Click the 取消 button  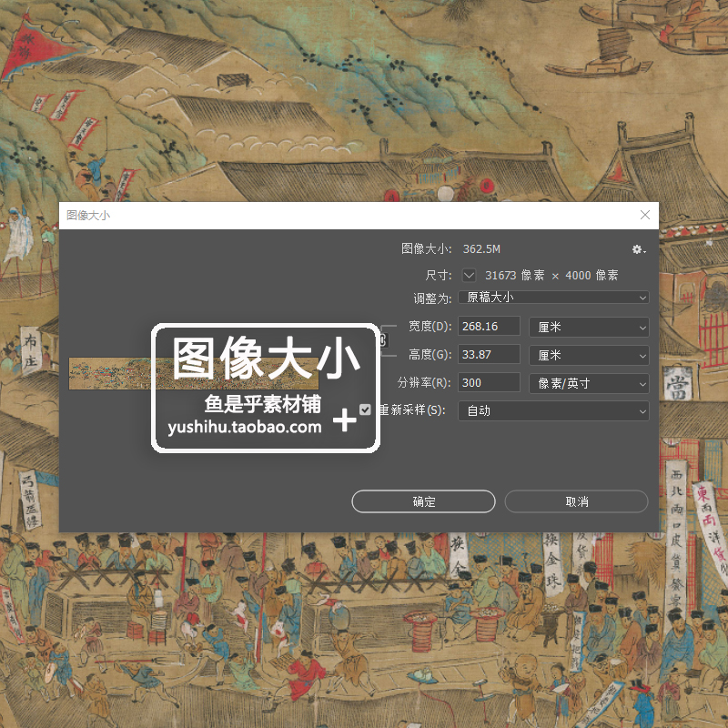[576, 501]
